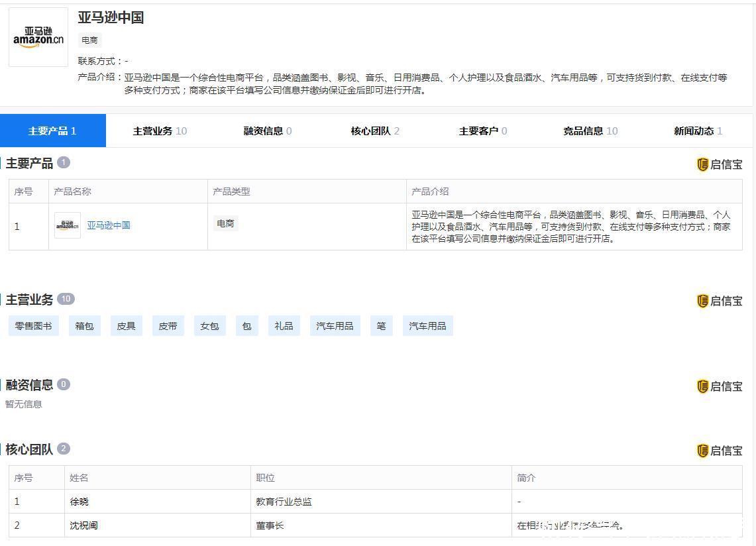756x546 pixels.
Task: Select the 零售图书 business tag
Action: (33, 326)
